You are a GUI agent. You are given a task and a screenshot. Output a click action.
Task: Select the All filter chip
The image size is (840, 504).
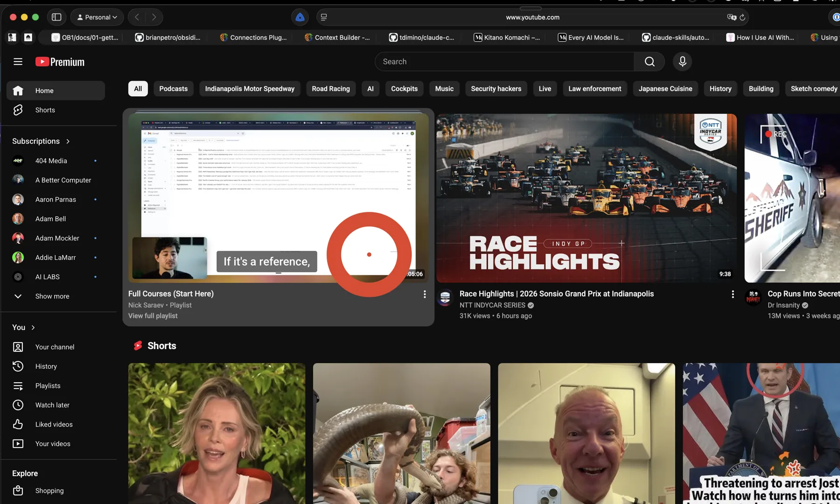click(138, 89)
